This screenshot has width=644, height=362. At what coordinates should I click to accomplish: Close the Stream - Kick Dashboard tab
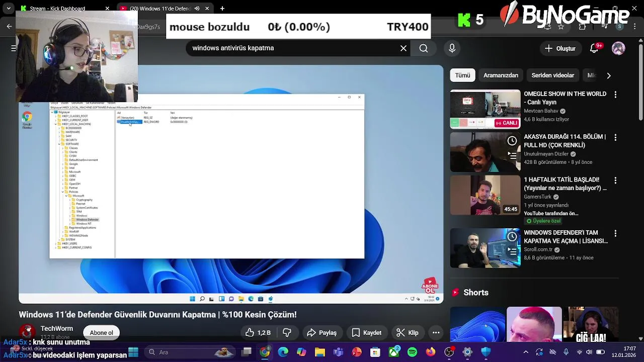(x=107, y=9)
